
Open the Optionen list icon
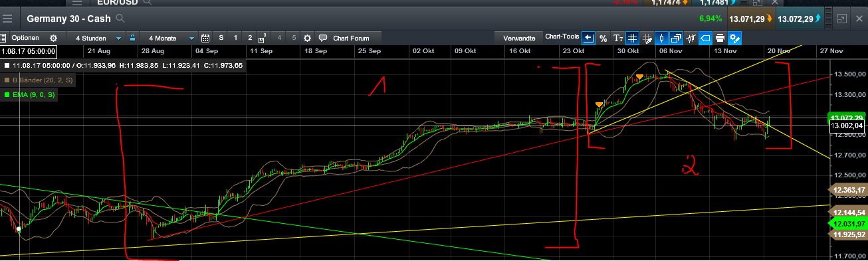(x=3, y=38)
